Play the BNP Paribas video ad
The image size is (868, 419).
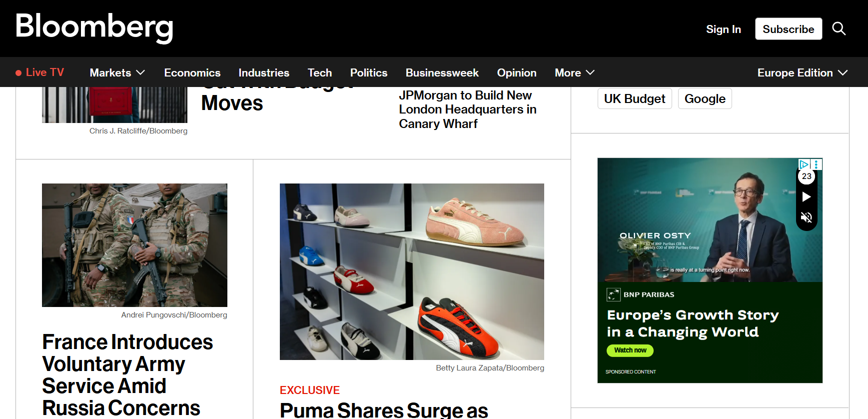point(807,197)
